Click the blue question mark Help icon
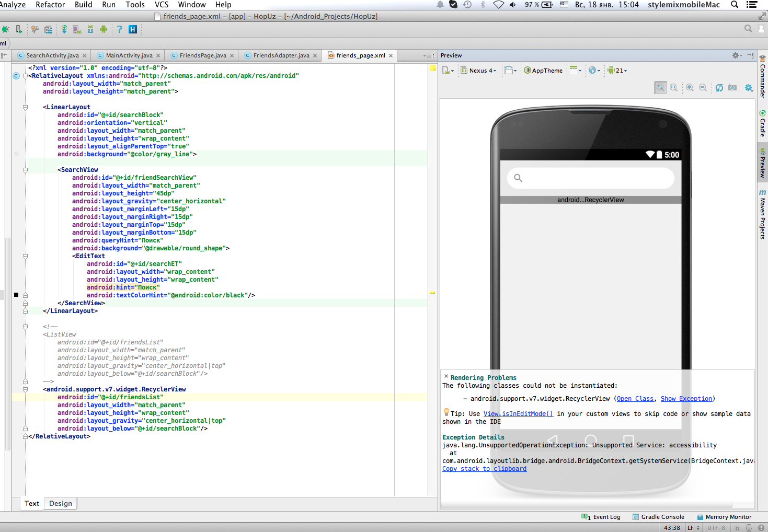 click(120, 29)
